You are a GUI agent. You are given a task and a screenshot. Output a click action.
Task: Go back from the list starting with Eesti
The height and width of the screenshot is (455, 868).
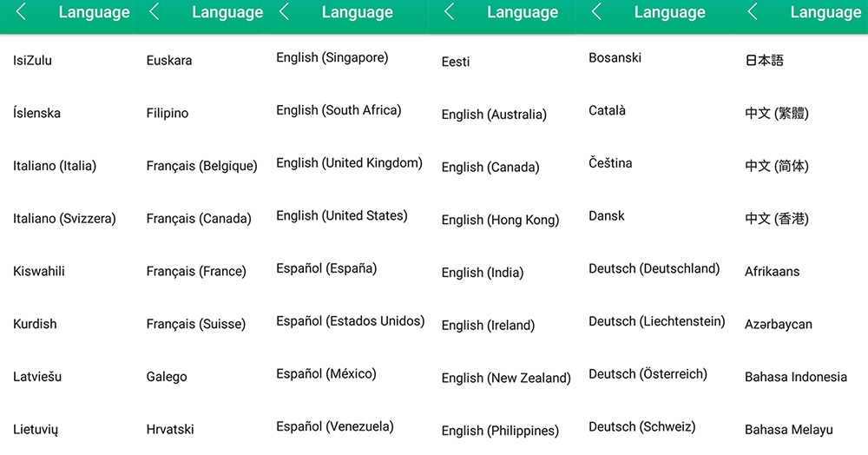(449, 12)
